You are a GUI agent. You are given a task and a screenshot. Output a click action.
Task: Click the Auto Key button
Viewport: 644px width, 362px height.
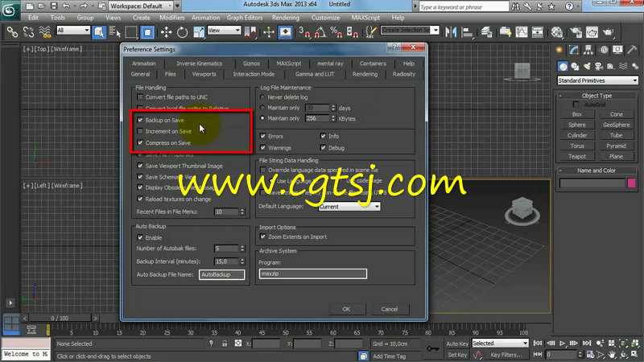tap(457, 343)
